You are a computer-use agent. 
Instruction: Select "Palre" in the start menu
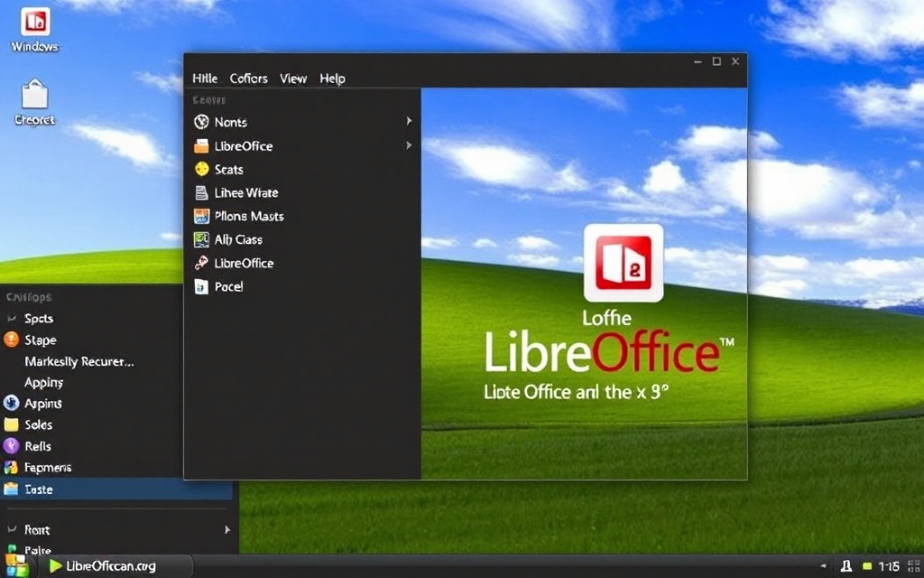(x=38, y=550)
